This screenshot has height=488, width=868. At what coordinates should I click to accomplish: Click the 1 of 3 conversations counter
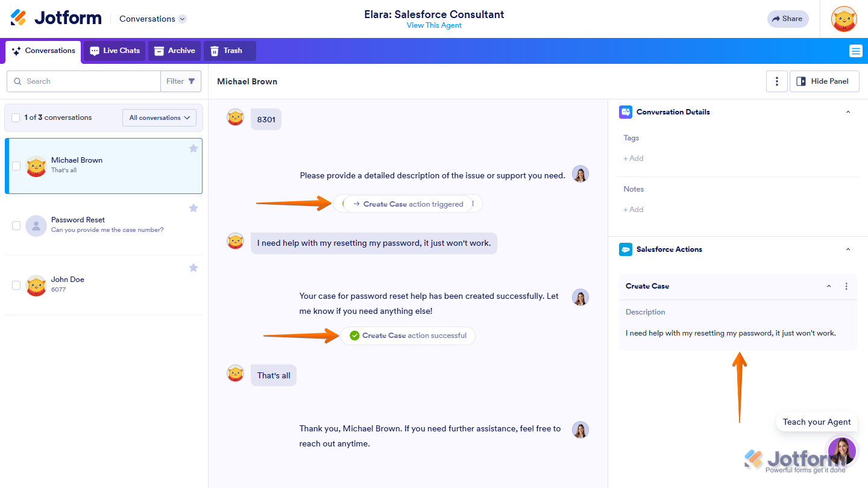click(57, 117)
